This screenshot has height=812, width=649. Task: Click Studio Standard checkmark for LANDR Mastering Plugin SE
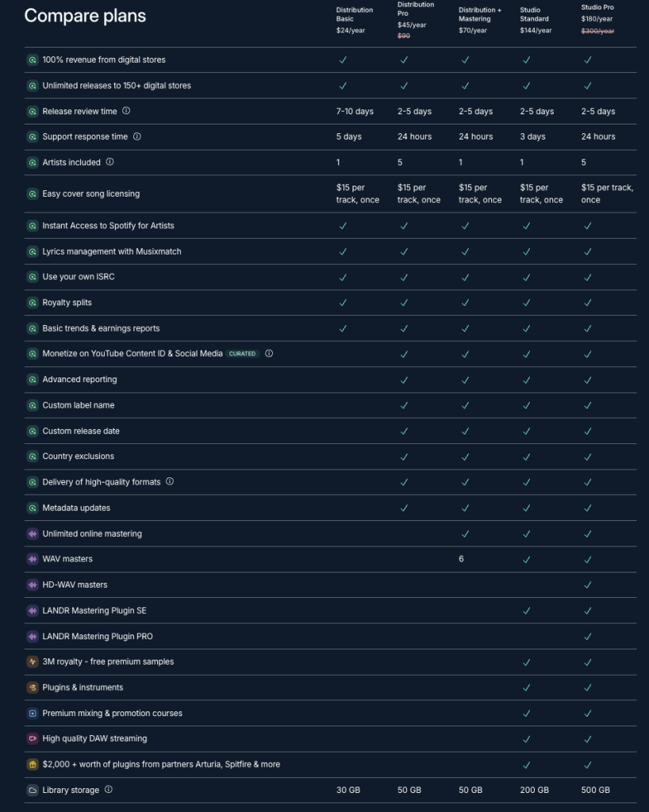tap(527, 611)
